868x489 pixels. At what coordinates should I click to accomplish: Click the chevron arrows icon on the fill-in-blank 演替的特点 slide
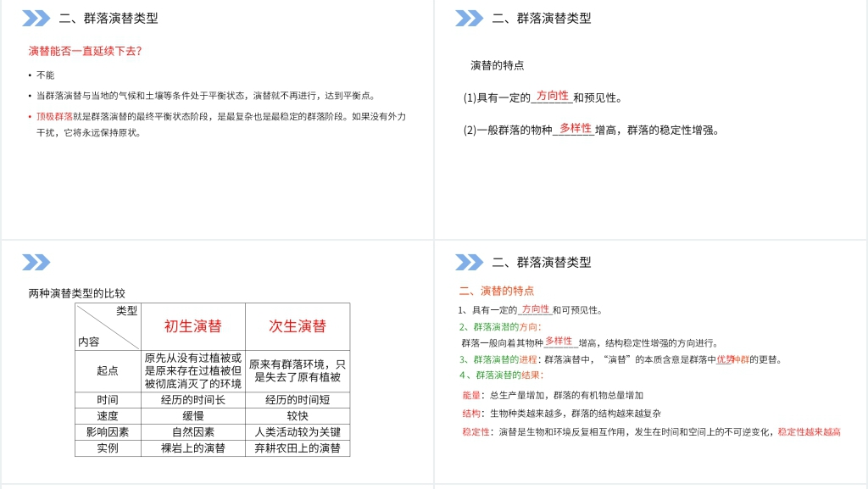(x=469, y=18)
